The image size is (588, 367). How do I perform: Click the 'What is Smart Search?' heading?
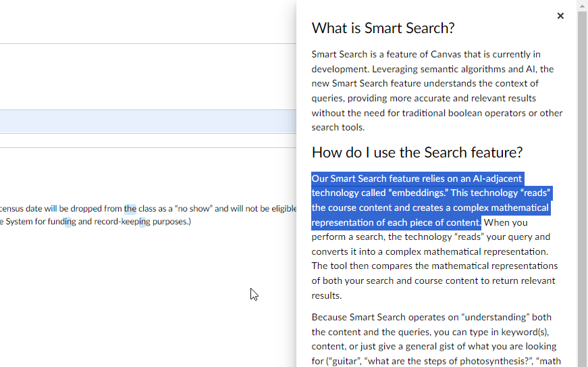pos(383,28)
